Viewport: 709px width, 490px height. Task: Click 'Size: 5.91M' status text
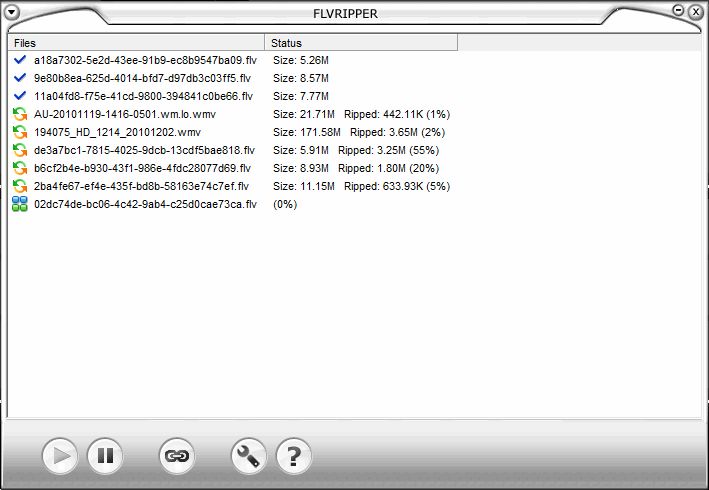pyautogui.click(x=301, y=151)
